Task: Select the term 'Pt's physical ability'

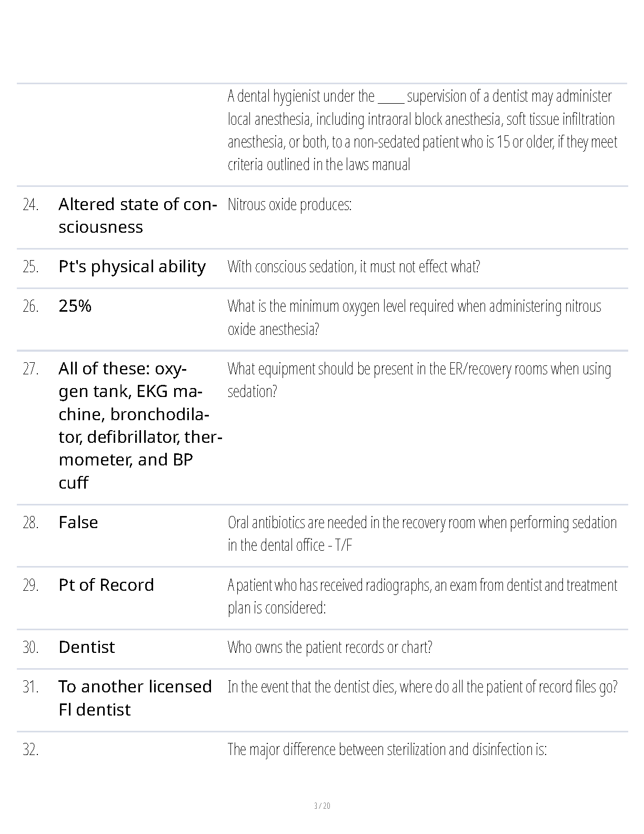Action: click(x=132, y=266)
